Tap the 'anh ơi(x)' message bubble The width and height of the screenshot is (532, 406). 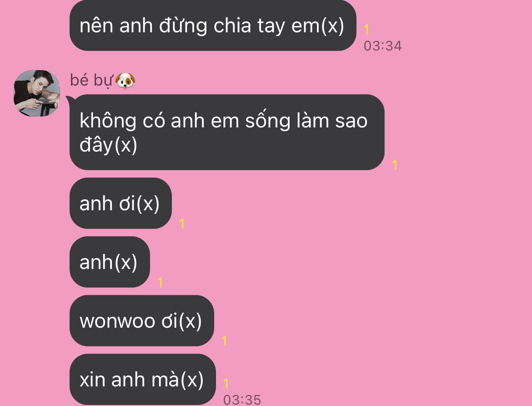120,203
